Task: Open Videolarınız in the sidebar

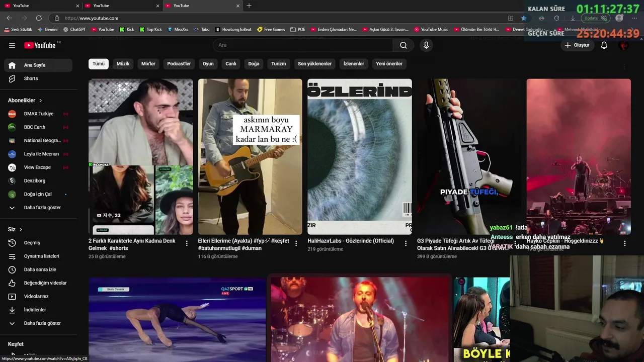Action: pyautogui.click(x=38, y=296)
